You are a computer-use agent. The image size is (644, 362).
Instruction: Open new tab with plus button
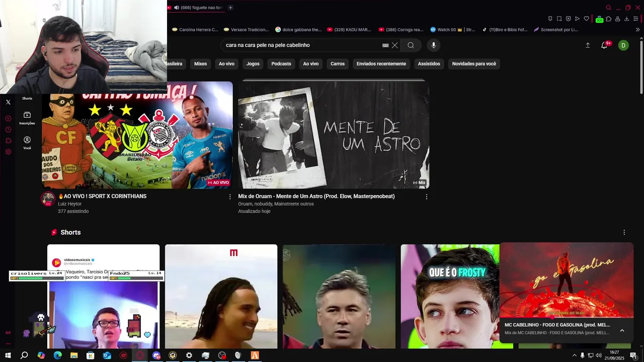[230, 8]
